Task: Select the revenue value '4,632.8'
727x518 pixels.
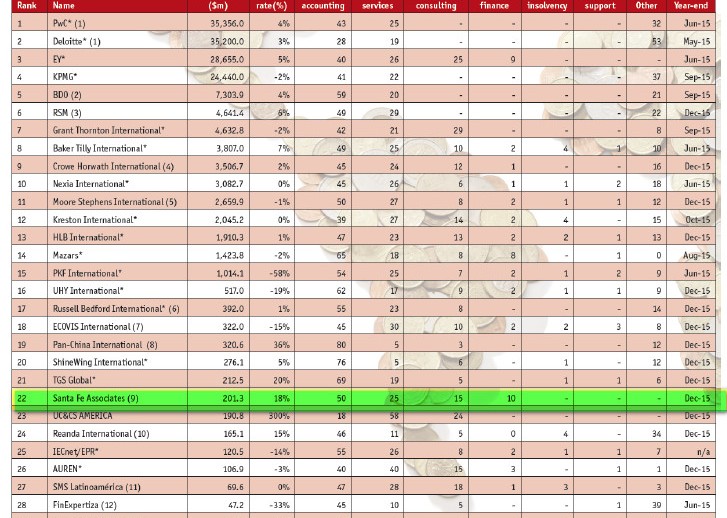Action: [x=230, y=130]
